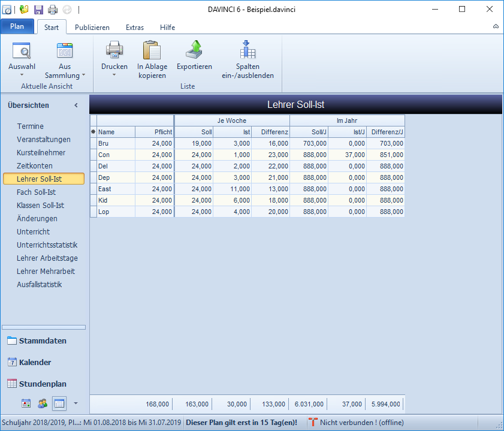Open Lehrer Mehrarbeit overview
This screenshot has width=504, height=431.
(x=46, y=272)
